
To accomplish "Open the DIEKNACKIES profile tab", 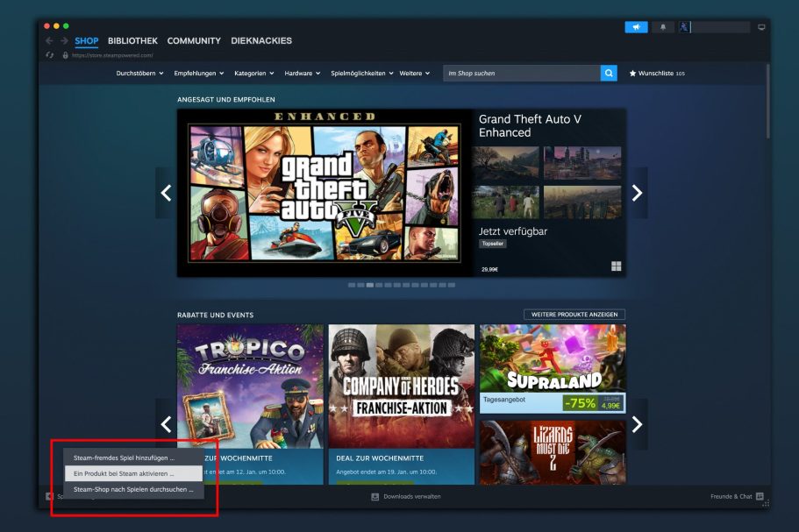I will pos(261,40).
